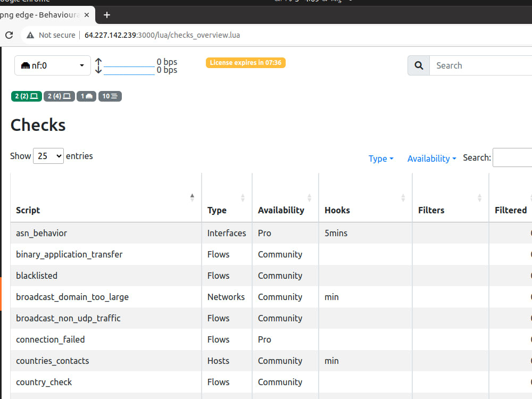Click the magnifier search icon
Screen dimensions: 532x399
pyautogui.click(x=419, y=65)
